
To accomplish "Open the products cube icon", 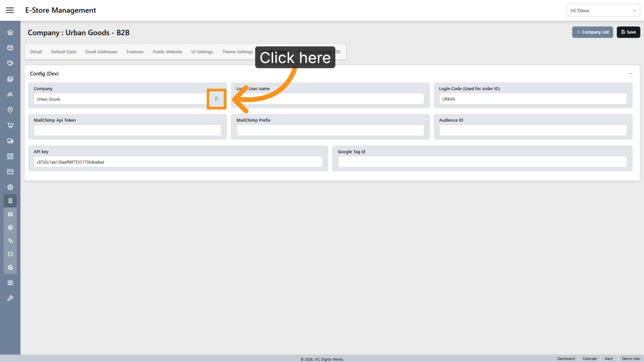I will [10, 48].
